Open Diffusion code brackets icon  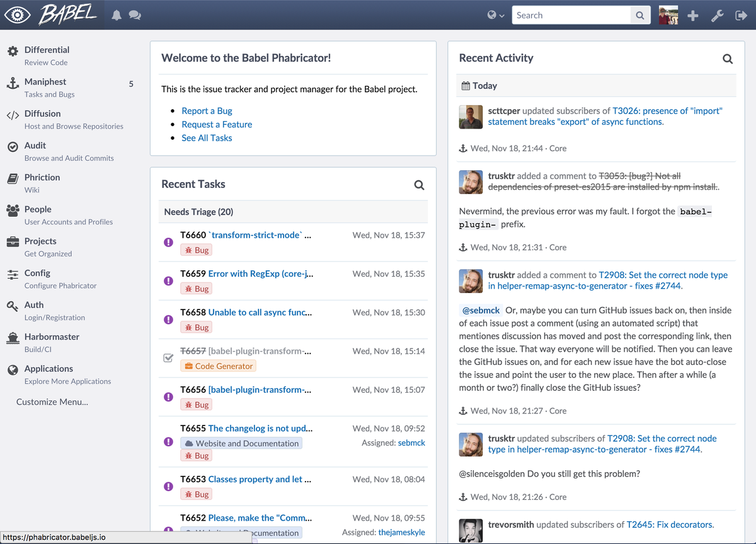(x=13, y=115)
